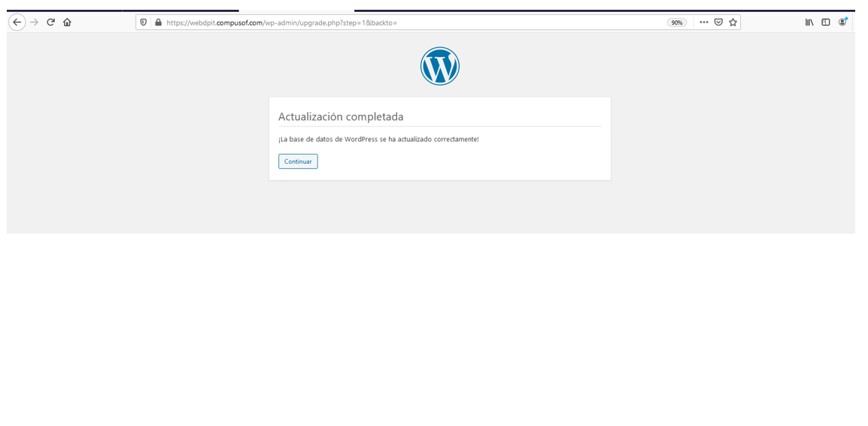This screenshot has width=868, height=426.
Task: Save page to Pocket
Action: (718, 23)
